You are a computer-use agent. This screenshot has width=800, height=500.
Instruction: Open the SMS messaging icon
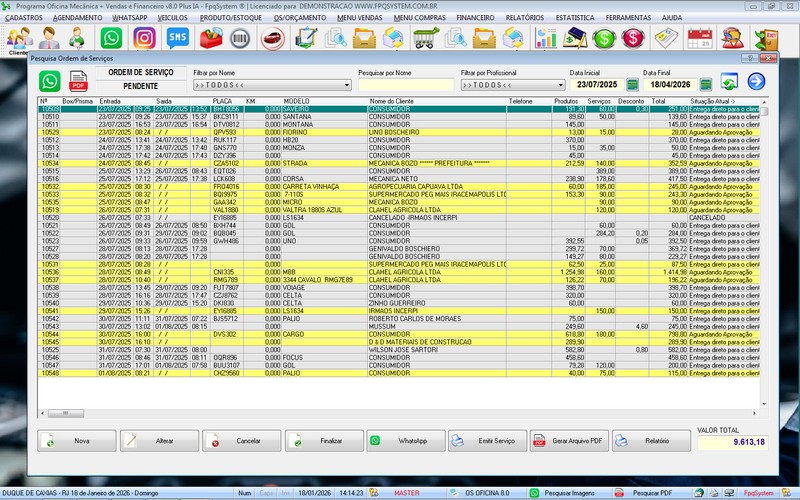tap(178, 38)
